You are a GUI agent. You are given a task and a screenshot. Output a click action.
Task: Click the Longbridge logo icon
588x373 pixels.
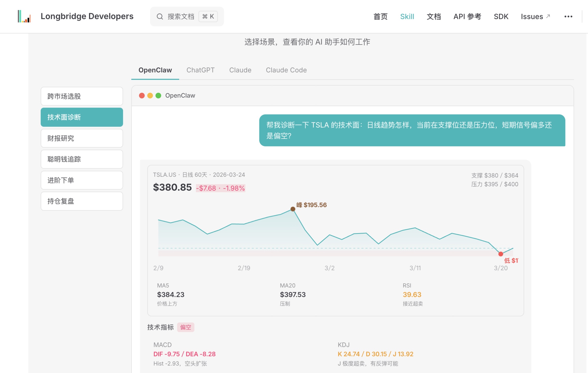coord(24,16)
